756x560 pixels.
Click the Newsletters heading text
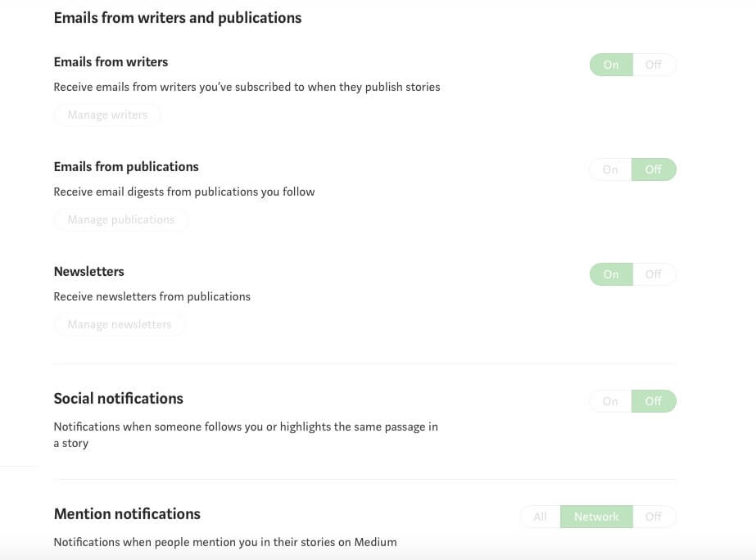(x=88, y=271)
